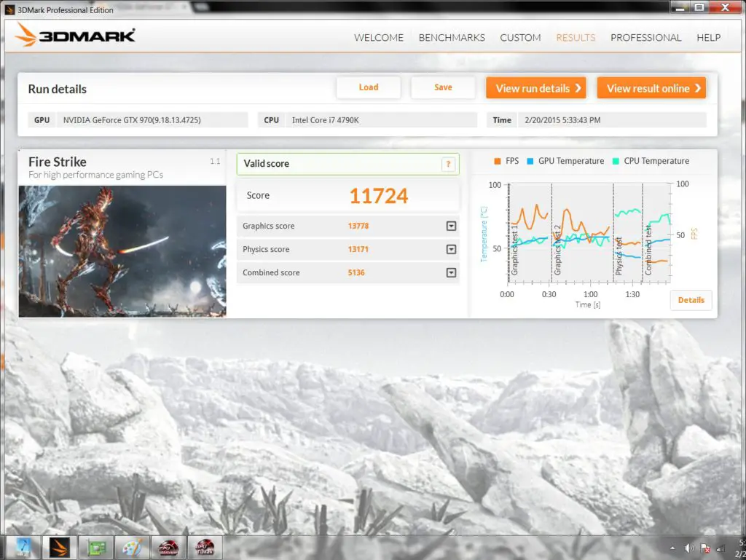Open the Paint palette icon in the taskbar
746x560 pixels.
(x=132, y=548)
